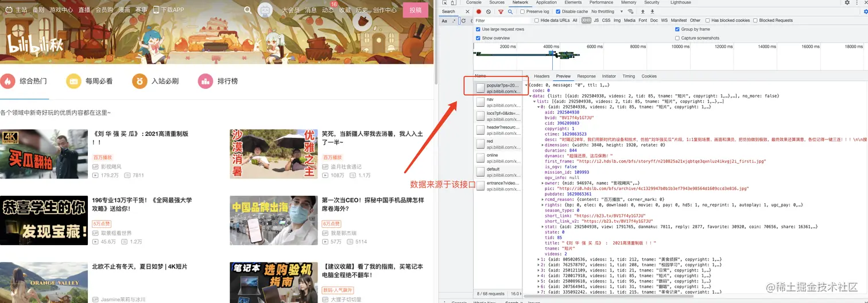This screenshot has width=868, height=303.
Task: Open the Timing tab of the request
Action: click(629, 76)
